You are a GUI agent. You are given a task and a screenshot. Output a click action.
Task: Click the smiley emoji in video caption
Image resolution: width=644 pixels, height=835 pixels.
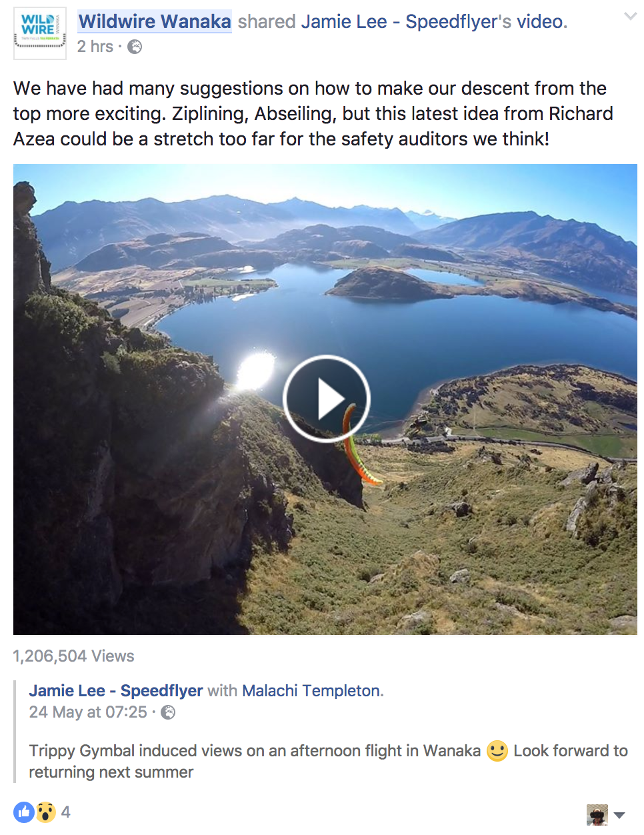point(497,751)
